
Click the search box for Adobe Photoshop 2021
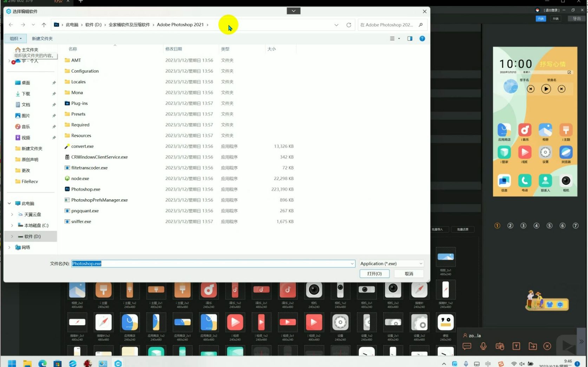[x=392, y=25]
